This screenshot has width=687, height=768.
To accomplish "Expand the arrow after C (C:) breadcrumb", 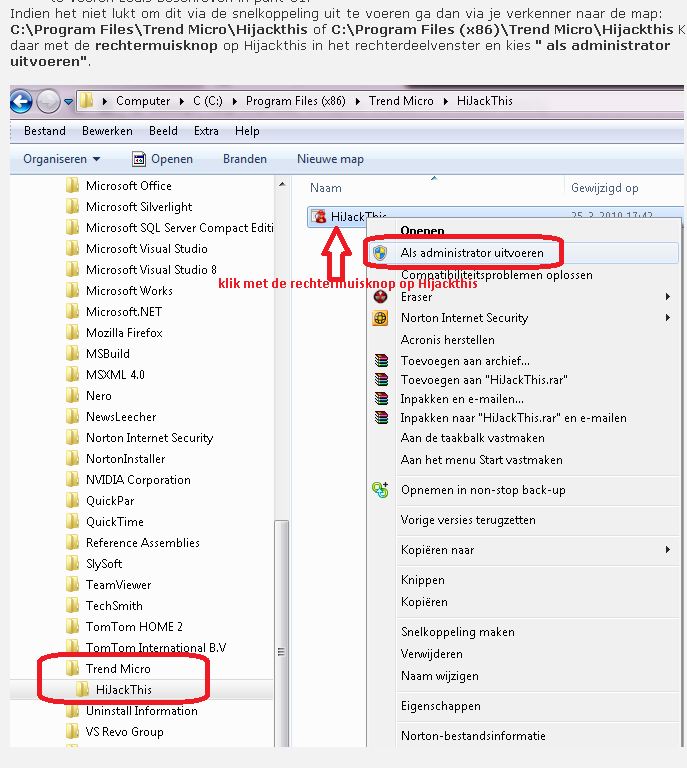I will point(235,101).
